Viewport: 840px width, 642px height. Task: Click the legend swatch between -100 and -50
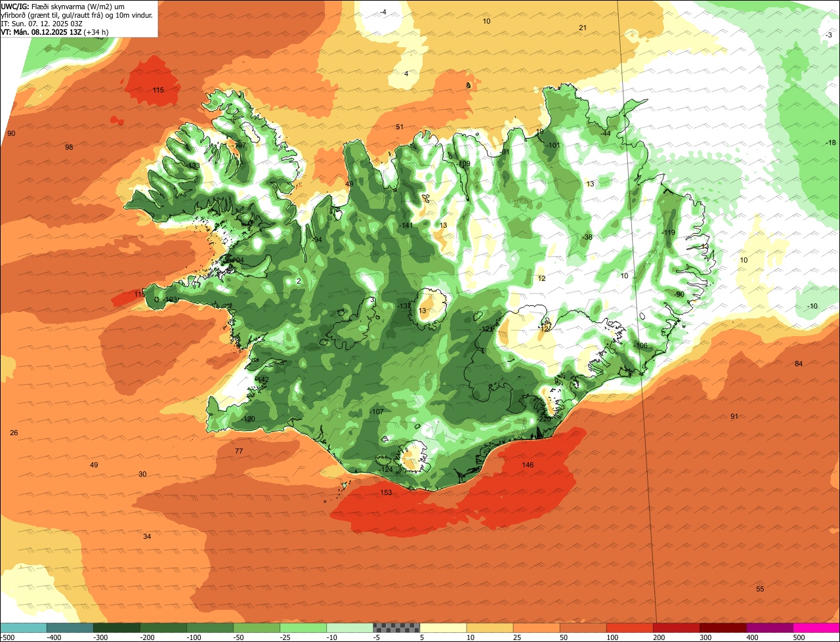[x=210, y=627]
